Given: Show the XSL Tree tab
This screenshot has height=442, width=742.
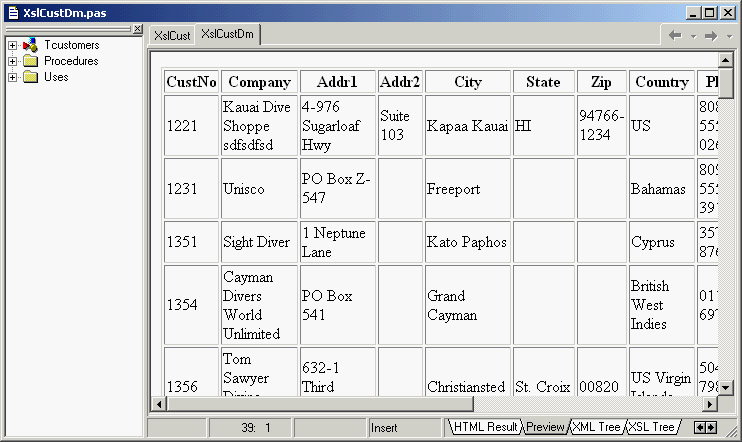Looking at the screenshot, I should [651, 427].
